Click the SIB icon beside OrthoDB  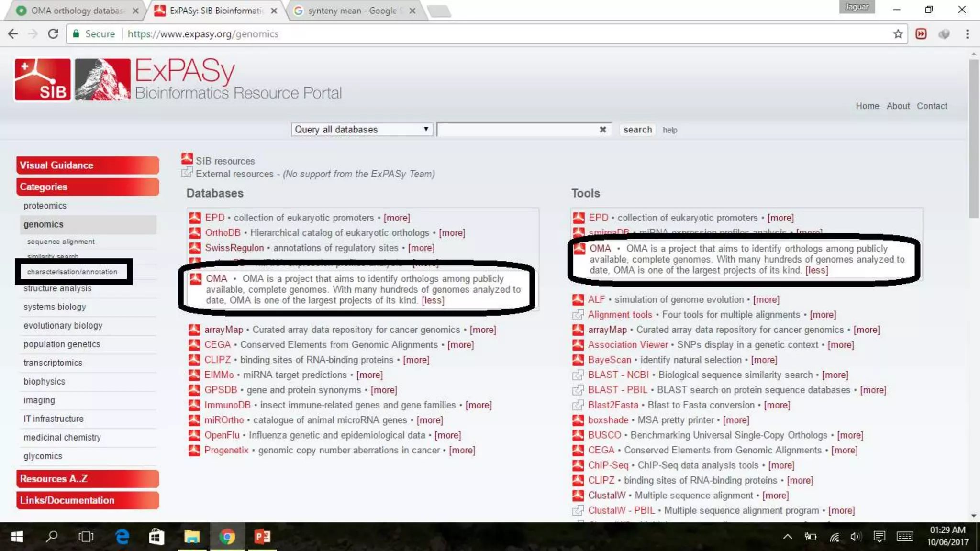(195, 233)
